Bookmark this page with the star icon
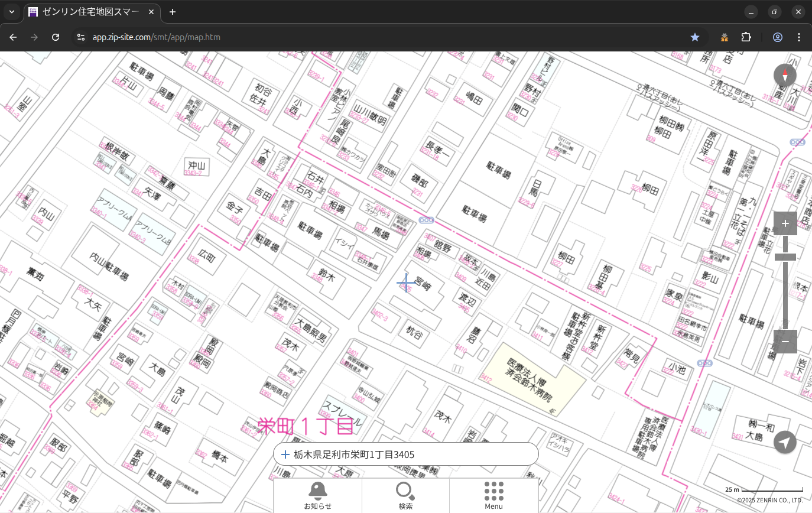 pos(695,37)
